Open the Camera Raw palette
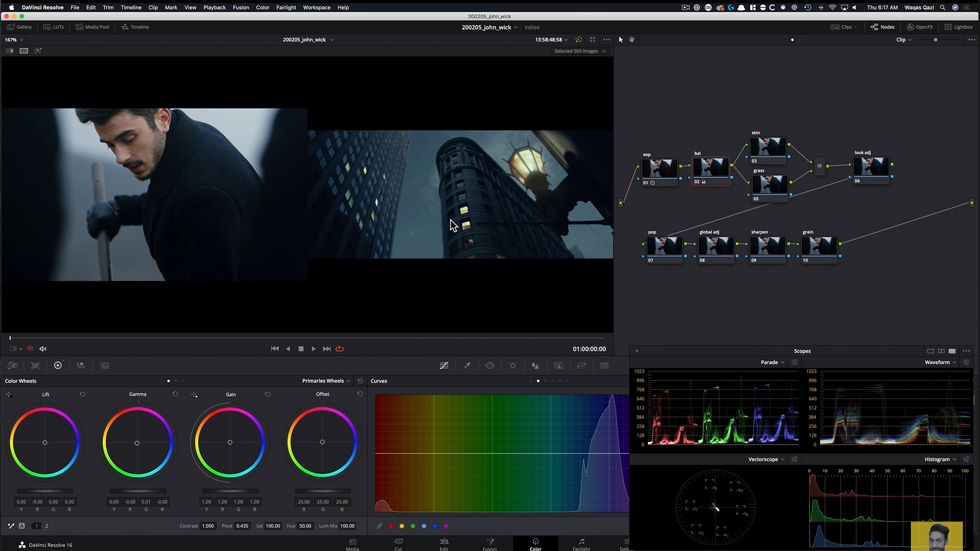Image resolution: width=980 pixels, height=551 pixels. [x=12, y=365]
